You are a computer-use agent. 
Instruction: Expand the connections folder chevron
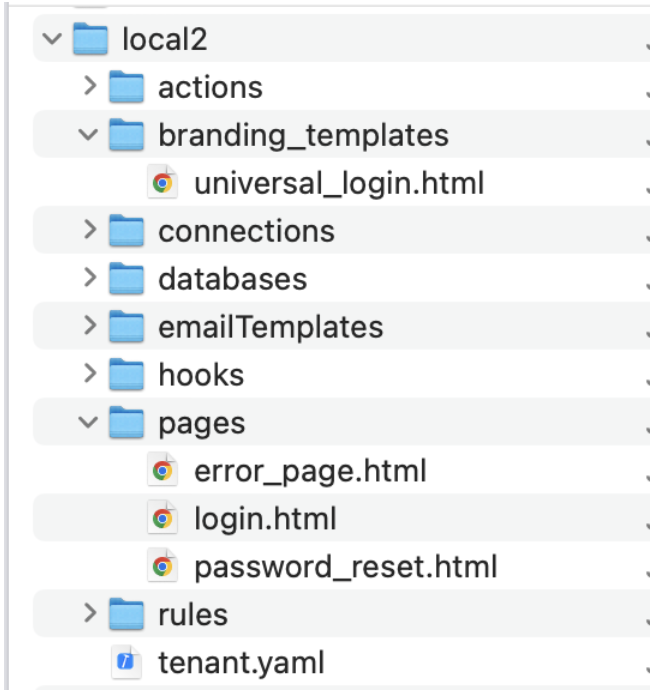(x=90, y=231)
